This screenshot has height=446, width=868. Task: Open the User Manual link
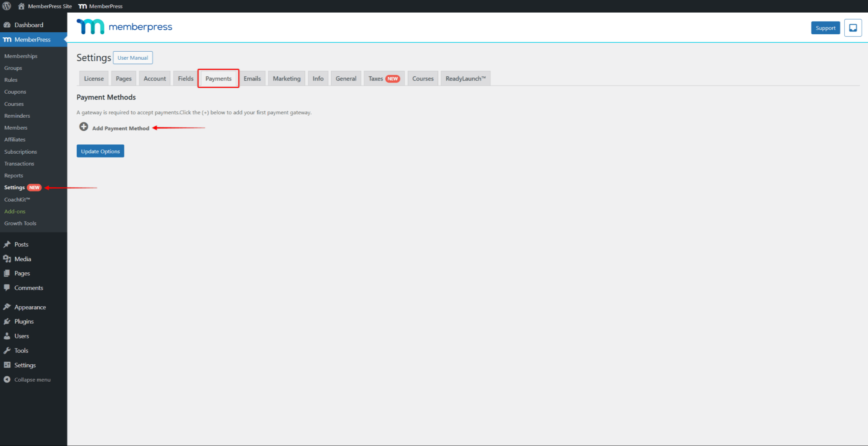pyautogui.click(x=133, y=58)
